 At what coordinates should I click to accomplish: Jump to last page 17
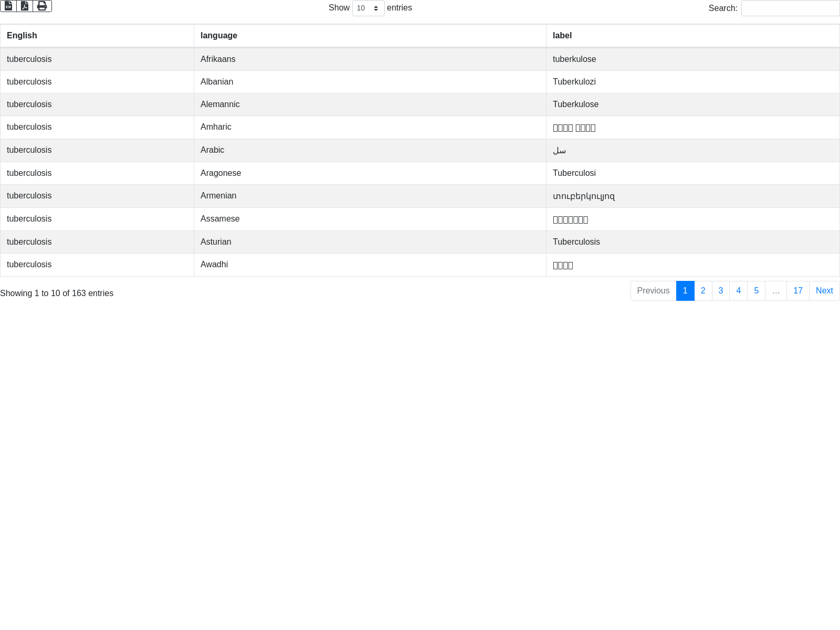click(797, 291)
